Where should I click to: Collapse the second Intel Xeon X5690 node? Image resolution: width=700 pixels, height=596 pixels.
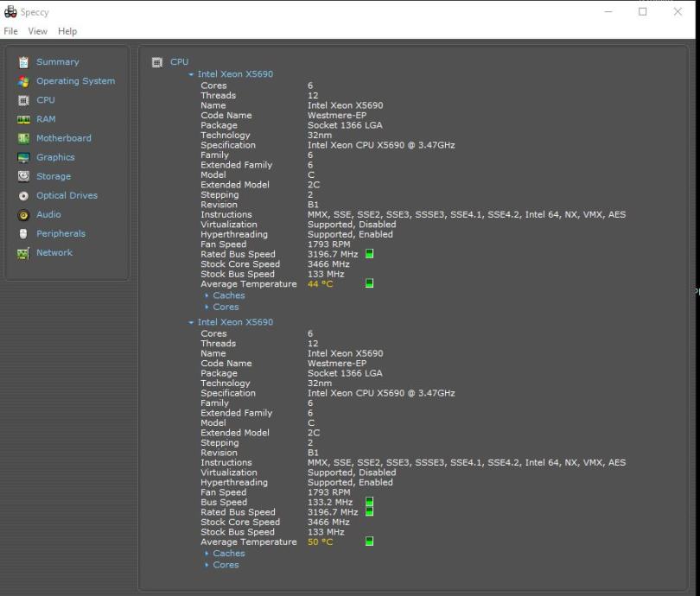(191, 322)
